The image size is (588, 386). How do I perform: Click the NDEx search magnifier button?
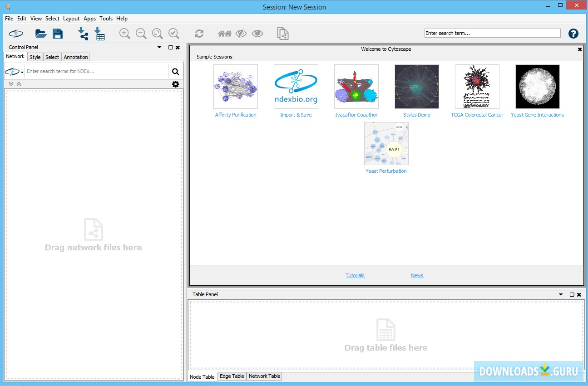tap(175, 72)
